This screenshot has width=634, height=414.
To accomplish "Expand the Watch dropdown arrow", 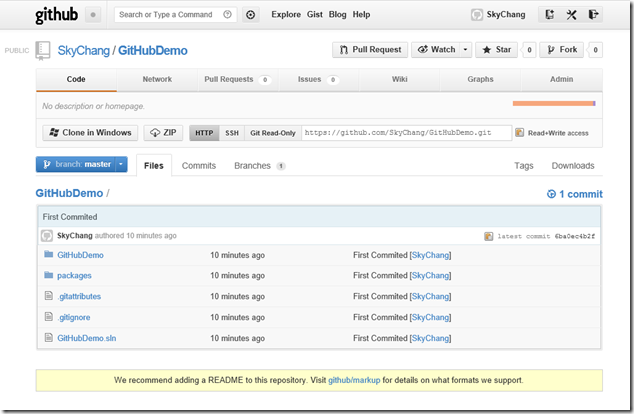I will click(465, 50).
